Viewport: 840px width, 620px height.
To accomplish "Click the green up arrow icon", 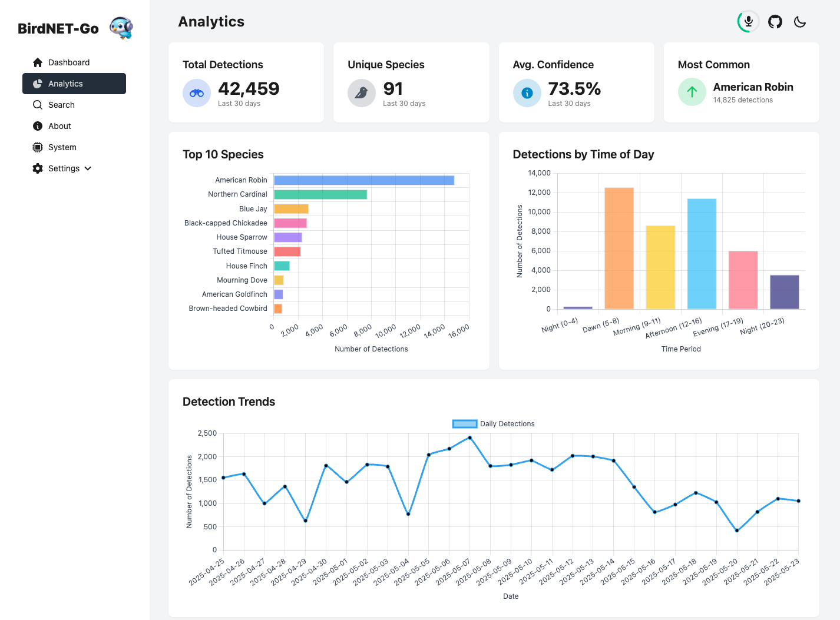I will coord(692,92).
